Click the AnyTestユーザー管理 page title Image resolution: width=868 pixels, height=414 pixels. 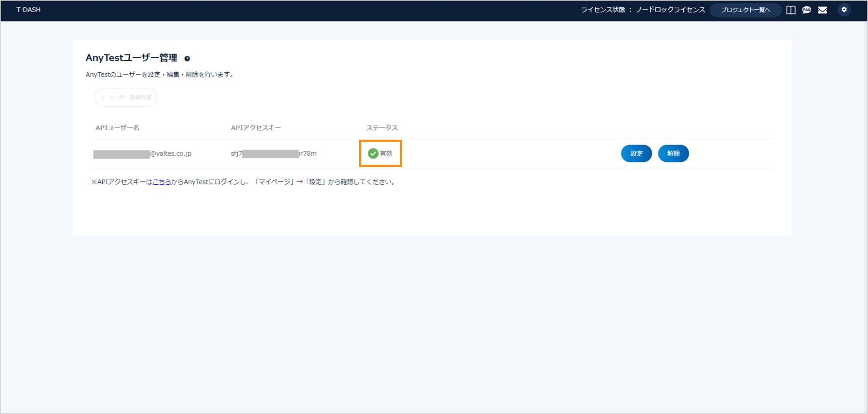point(131,58)
